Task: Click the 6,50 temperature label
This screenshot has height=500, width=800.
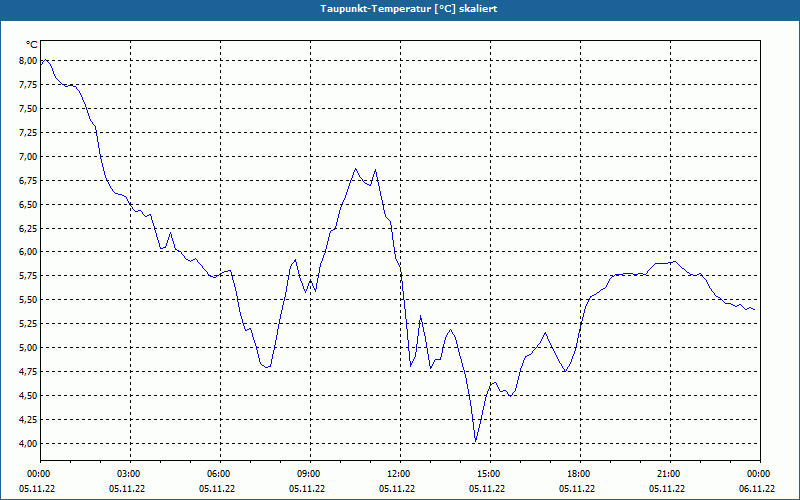Action: pyautogui.click(x=28, y=205)
